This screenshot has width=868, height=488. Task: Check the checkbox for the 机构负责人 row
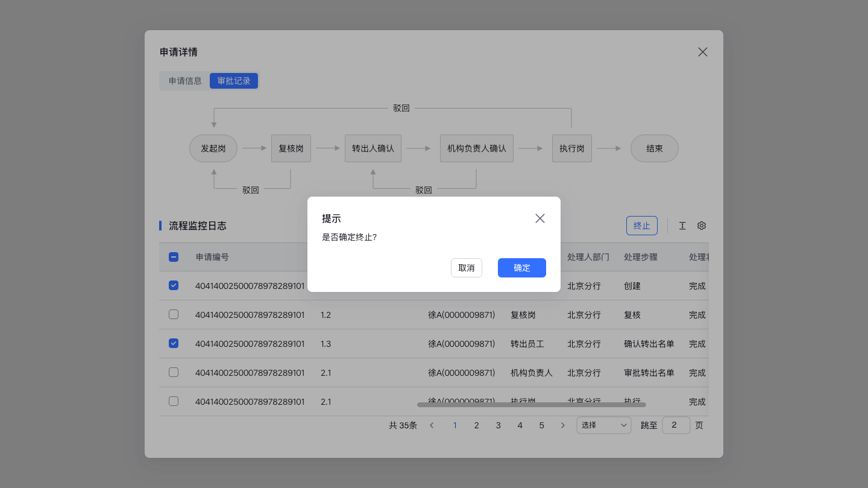(x=174, y=372)
